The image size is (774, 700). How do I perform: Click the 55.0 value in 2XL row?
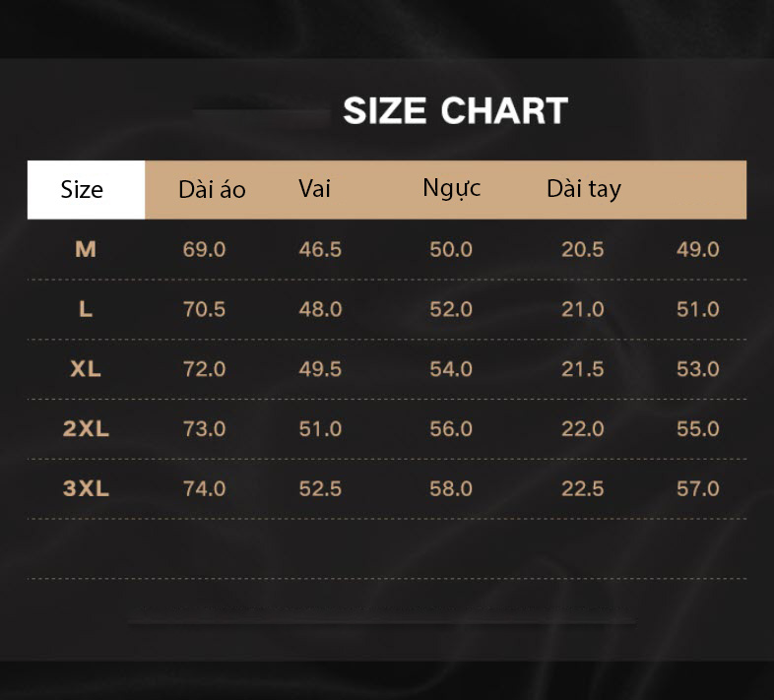click(697, 428)
